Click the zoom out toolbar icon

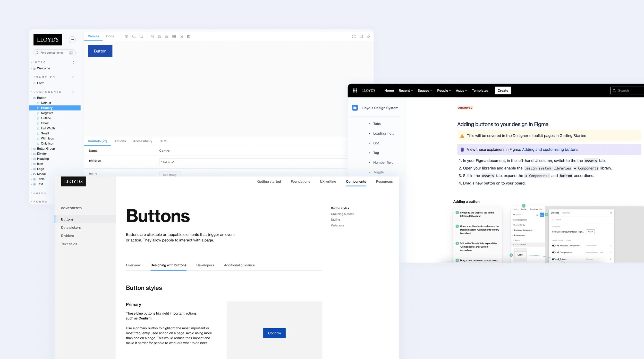point(134,36)
